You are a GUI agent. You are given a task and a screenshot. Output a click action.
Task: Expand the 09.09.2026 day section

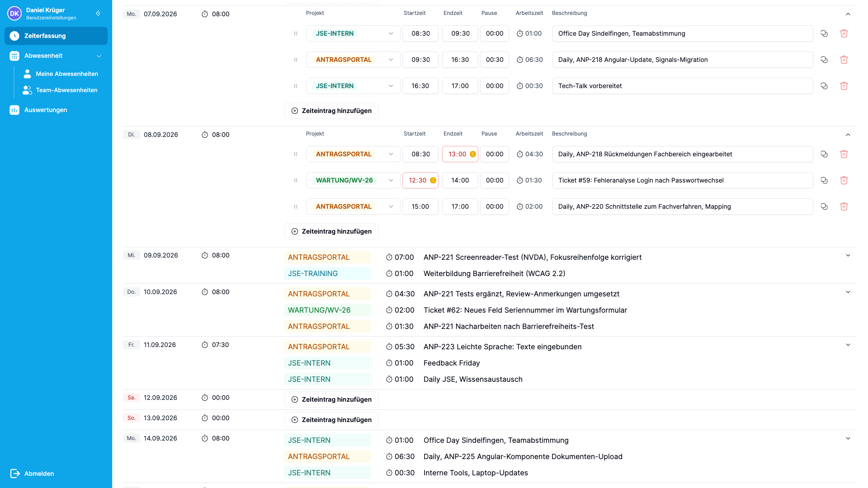click(848, 255)
